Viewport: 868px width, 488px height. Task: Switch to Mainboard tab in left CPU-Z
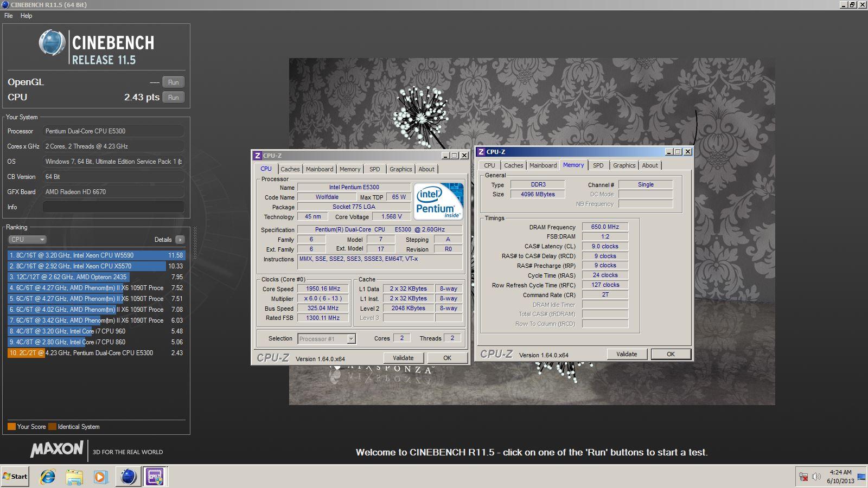tap(320, 169)
